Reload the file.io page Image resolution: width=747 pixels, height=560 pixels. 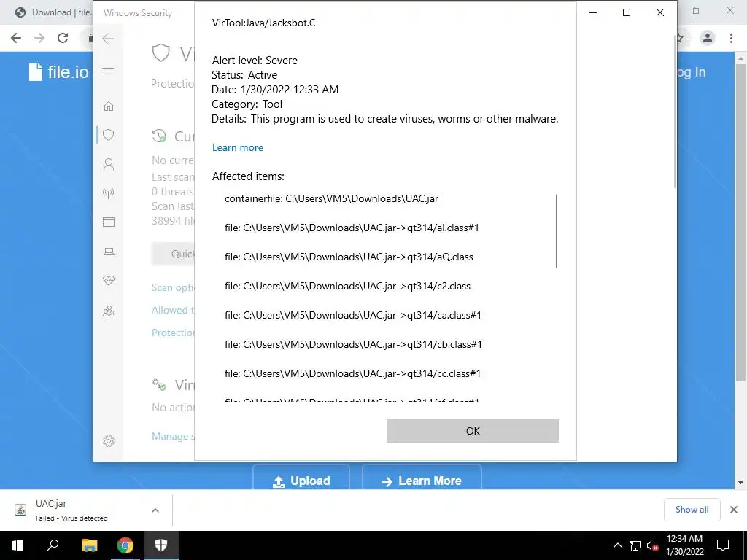point(63,38)
